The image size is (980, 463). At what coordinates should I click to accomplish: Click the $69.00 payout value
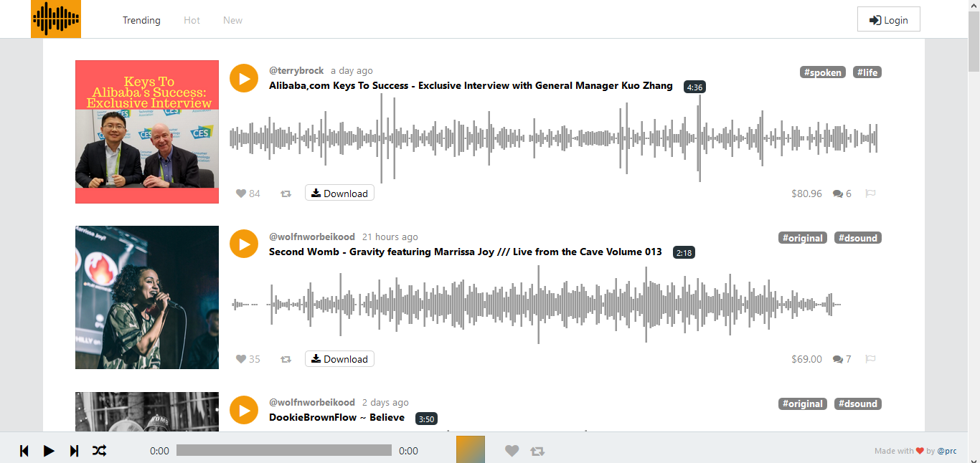coord(806,359)
